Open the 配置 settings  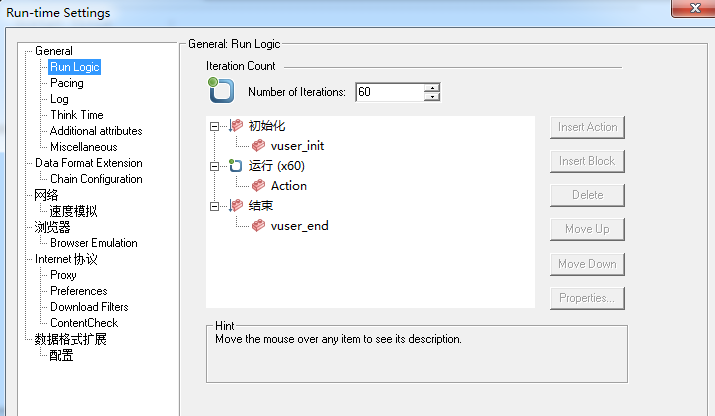(x=61, y=355)
